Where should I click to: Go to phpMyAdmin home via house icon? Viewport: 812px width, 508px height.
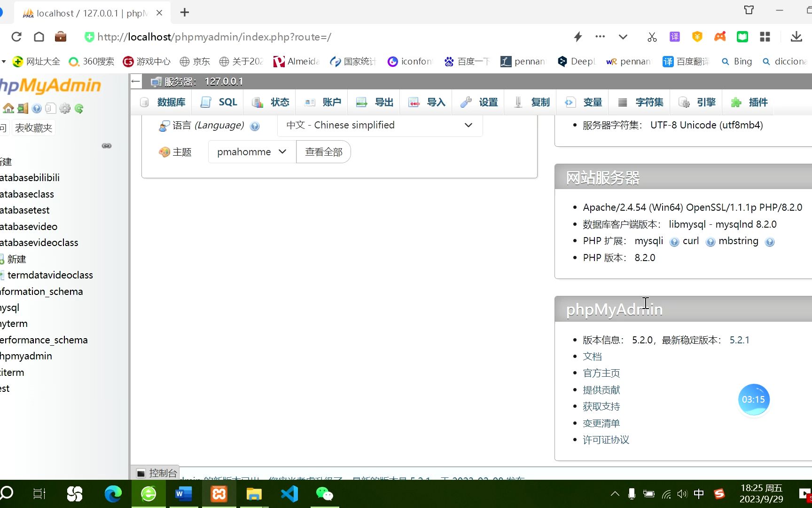pos(8,109)
